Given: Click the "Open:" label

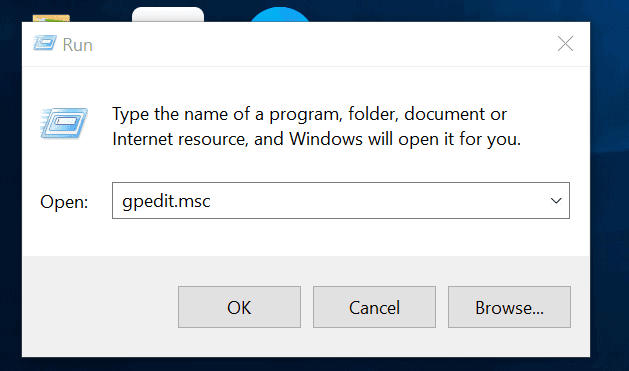Looking at the screenshot, I should click(64, 201).
